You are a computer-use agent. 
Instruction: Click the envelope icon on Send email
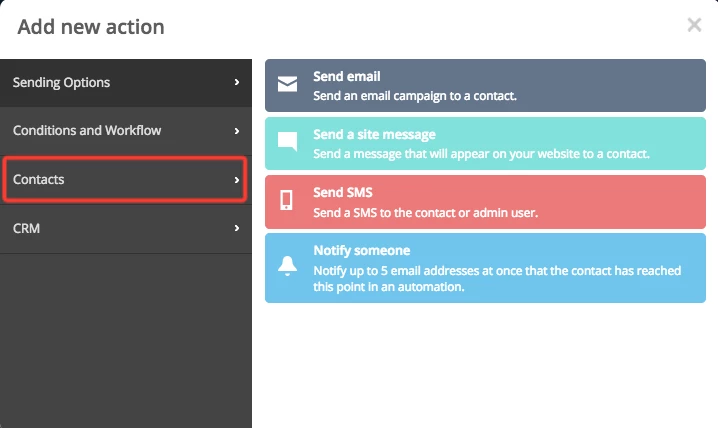pyautogui.click(x=288, y=84)
